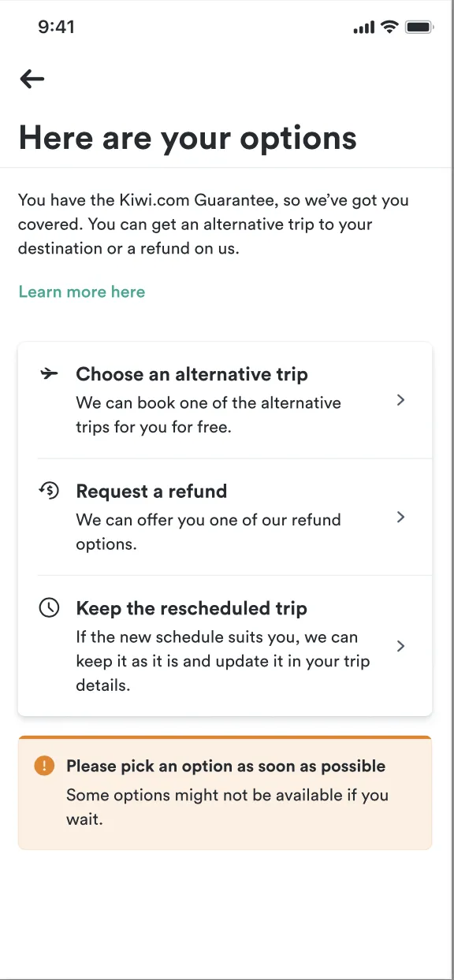Screen dimensions: 454x980
Task: Open the Request a refund chevron
Action: [x=400, y=517]
